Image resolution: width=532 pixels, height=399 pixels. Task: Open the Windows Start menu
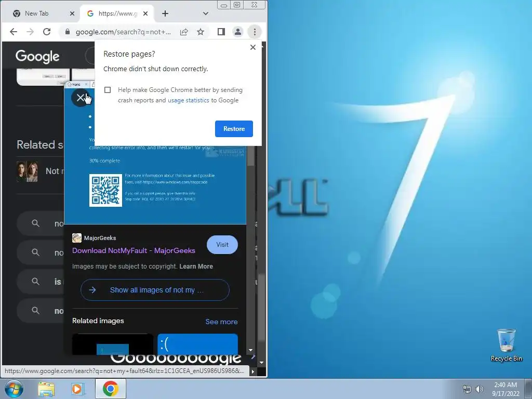[x=14, y=389]
